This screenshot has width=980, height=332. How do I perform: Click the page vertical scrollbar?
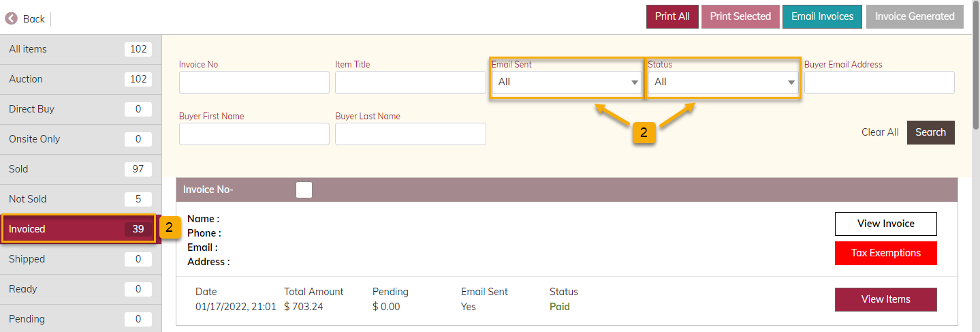[x=975, y=166]
